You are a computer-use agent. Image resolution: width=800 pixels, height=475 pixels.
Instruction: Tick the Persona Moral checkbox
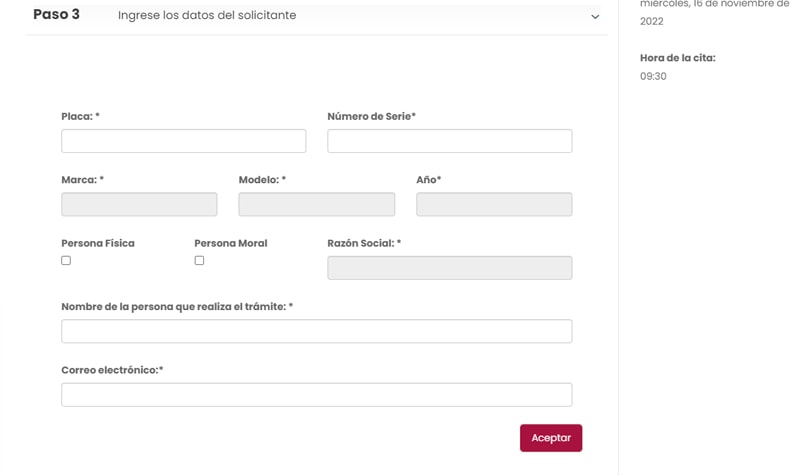(199, 260)
